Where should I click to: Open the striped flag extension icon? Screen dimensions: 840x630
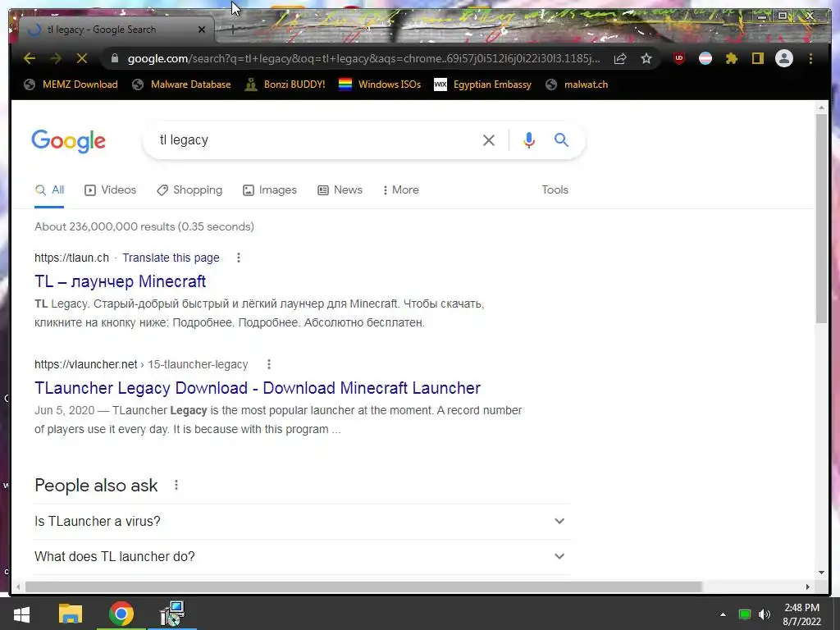pyautogui.click(x=705, y=58)
